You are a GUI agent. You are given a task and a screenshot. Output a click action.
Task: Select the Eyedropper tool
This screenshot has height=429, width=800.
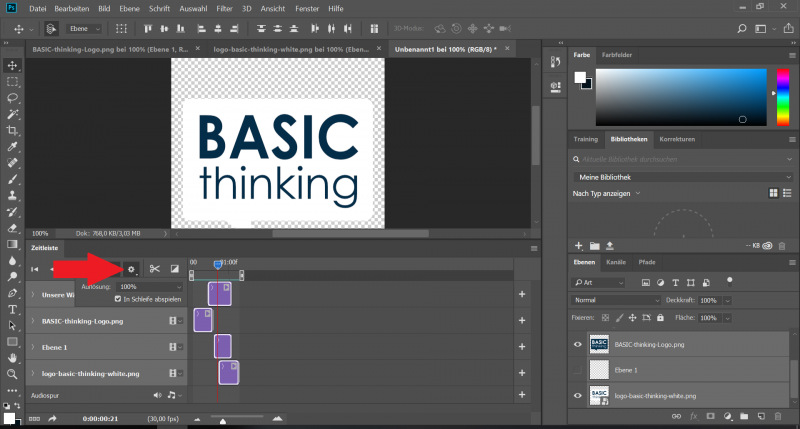pyautogui.click(x=12, y=147)
